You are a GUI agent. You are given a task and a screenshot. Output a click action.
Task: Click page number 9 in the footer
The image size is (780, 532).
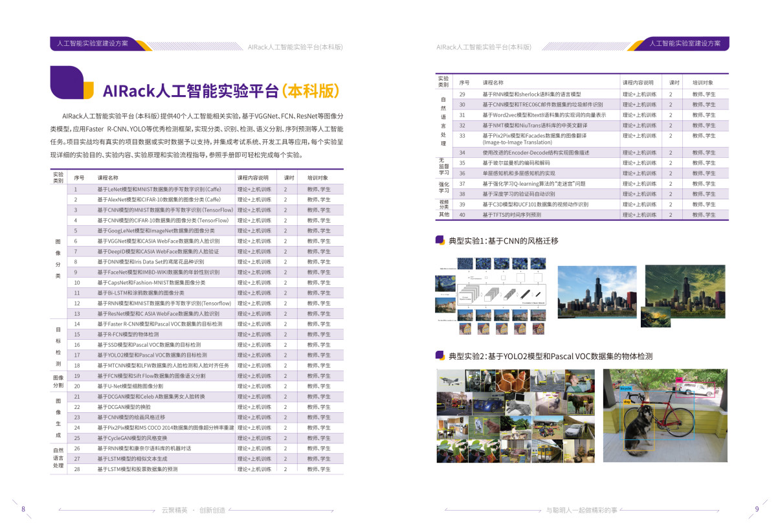756,509
